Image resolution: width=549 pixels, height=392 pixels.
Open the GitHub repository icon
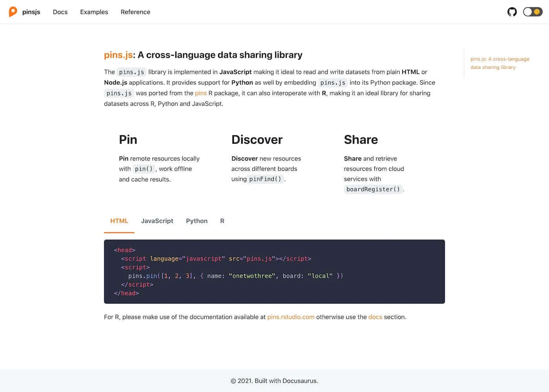(512, 12)
